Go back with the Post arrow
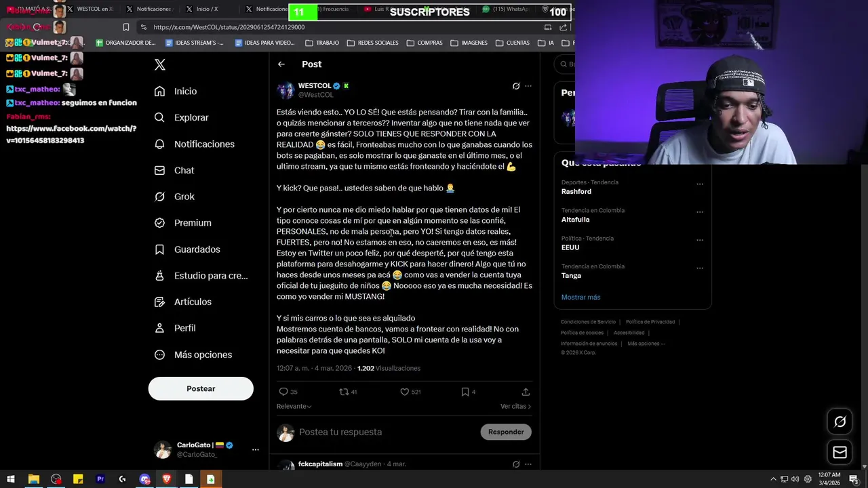This screenshot has height=488, width=868. (281, 64)
